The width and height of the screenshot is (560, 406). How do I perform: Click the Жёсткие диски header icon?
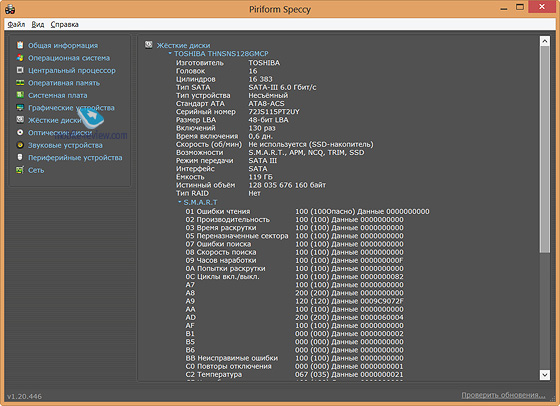149,45
